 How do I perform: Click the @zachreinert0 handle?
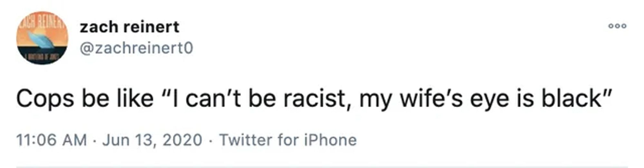pos(136,48)
